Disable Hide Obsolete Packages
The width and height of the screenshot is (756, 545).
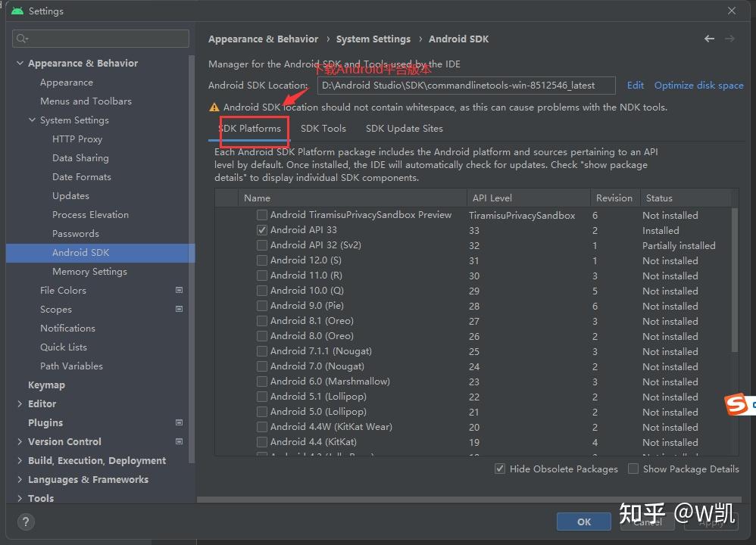pyautogui.click(x=500, y=469)
